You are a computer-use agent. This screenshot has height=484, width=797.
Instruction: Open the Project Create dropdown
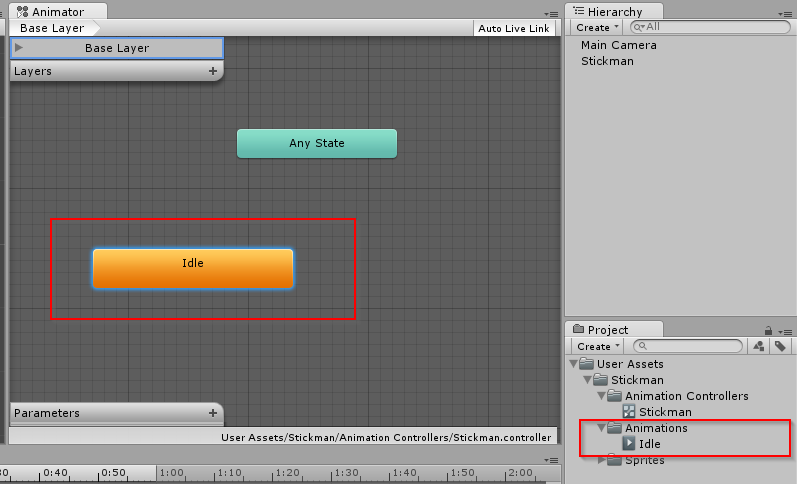click(597, 346)
